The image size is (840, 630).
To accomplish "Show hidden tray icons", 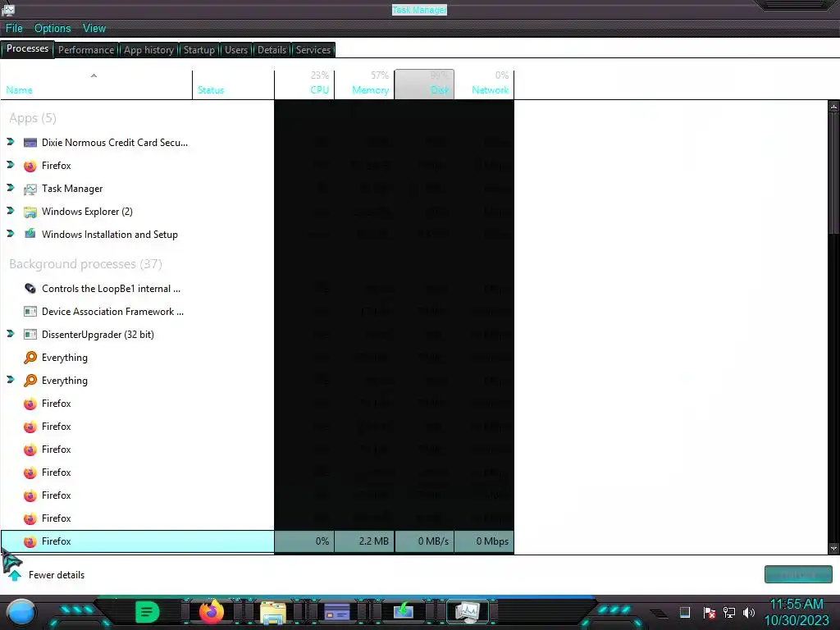I will tap(659, 614).
